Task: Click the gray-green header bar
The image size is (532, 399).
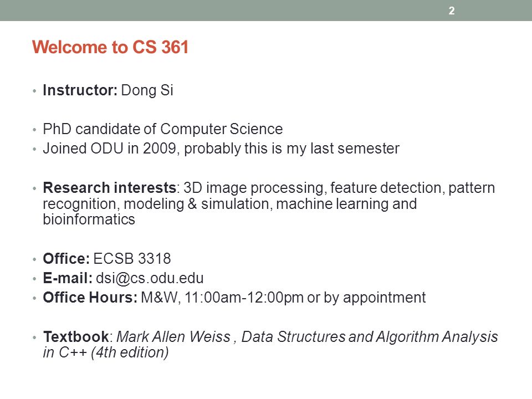Action: click(x=266, y=11)
